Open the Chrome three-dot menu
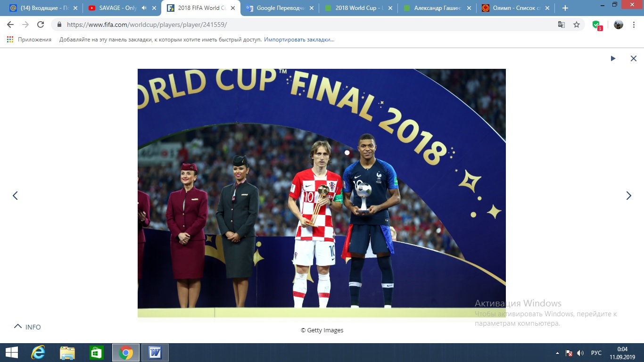 (x=634, y=25)
